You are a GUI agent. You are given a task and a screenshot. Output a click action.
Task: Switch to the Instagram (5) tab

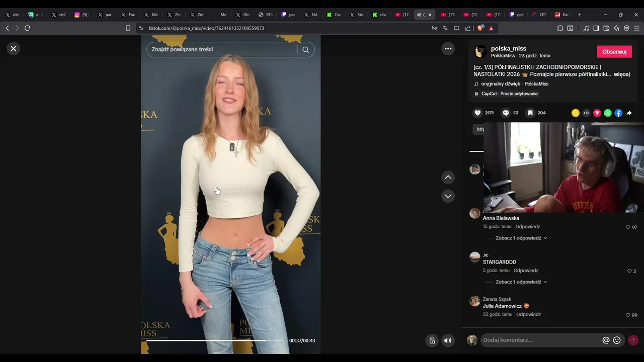[x=80, y=15]
